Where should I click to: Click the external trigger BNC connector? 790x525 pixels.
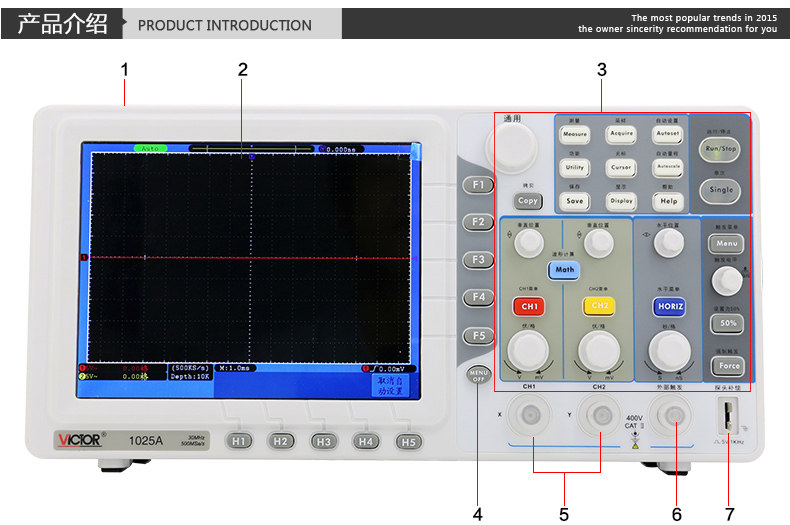[671, 415]
